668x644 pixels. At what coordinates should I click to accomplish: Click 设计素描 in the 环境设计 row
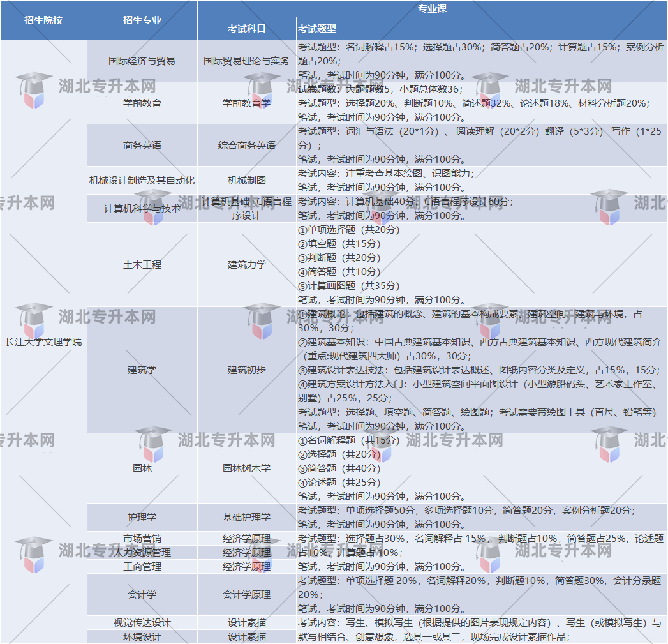[x=247, y=637]
